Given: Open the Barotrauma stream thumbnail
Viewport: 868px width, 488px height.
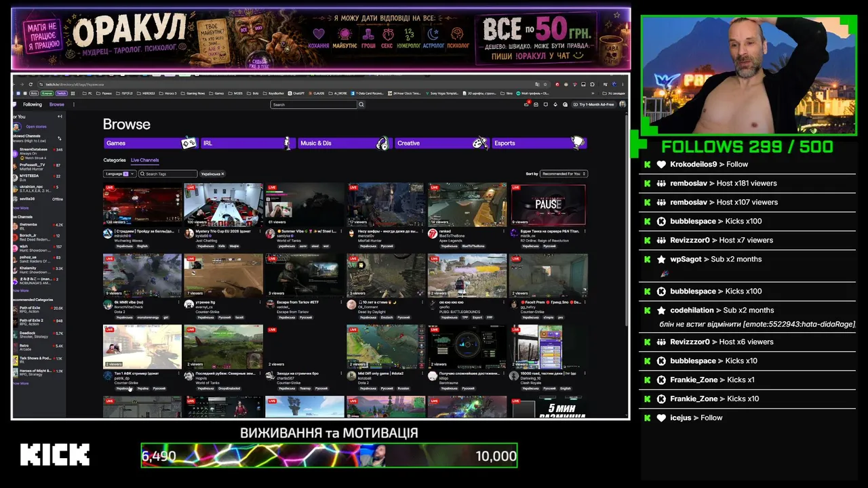Looking at the screenshot, I should [467, 346].
